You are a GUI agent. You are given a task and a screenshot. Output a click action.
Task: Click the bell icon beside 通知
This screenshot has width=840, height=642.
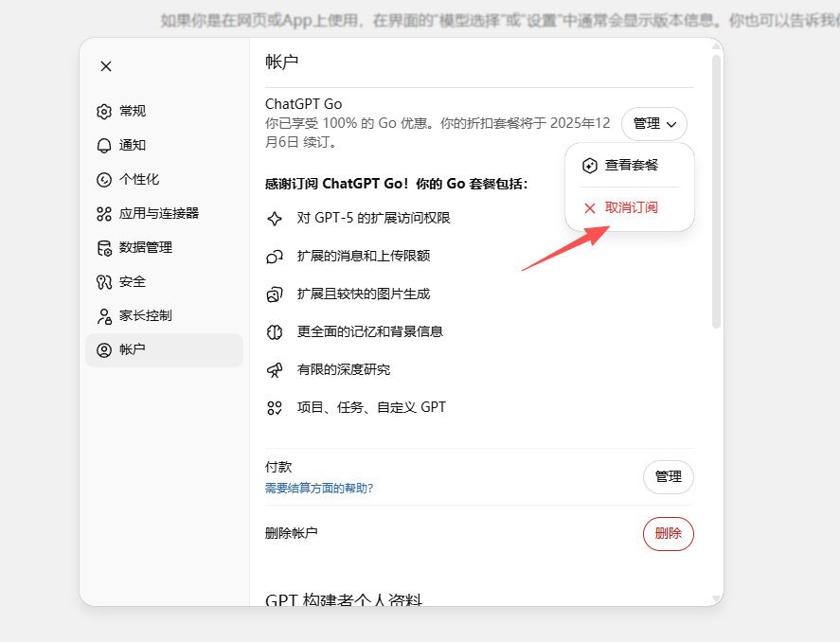pos(104,146)
